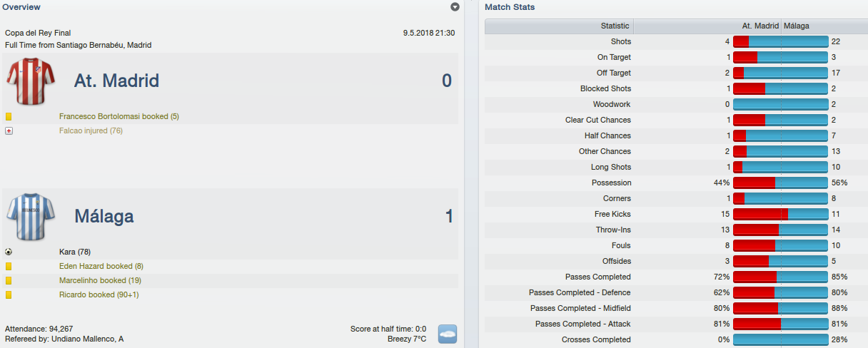Click the yellow card icon for Ricardo

pyautogui.click(x=9, y=295)
